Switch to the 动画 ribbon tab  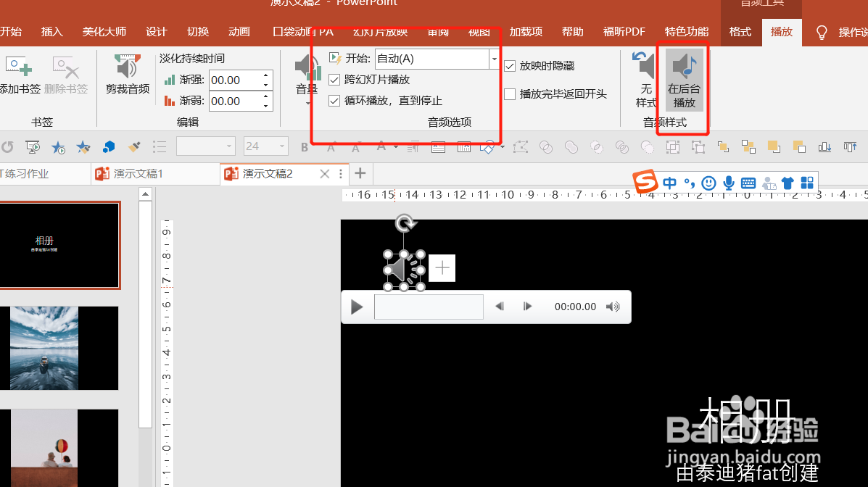pos(239,31)
